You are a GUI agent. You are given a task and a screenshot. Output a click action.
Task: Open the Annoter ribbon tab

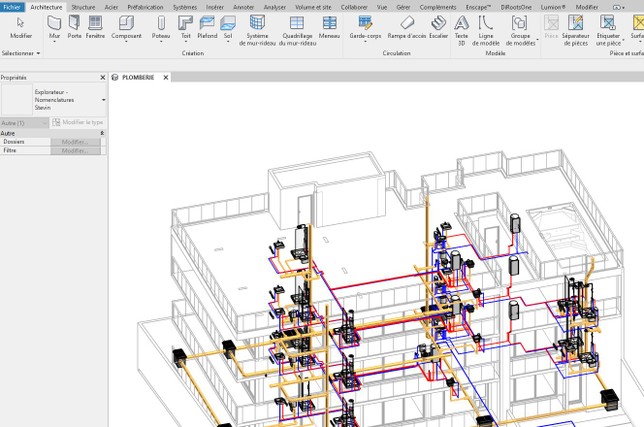pos(244,6)
